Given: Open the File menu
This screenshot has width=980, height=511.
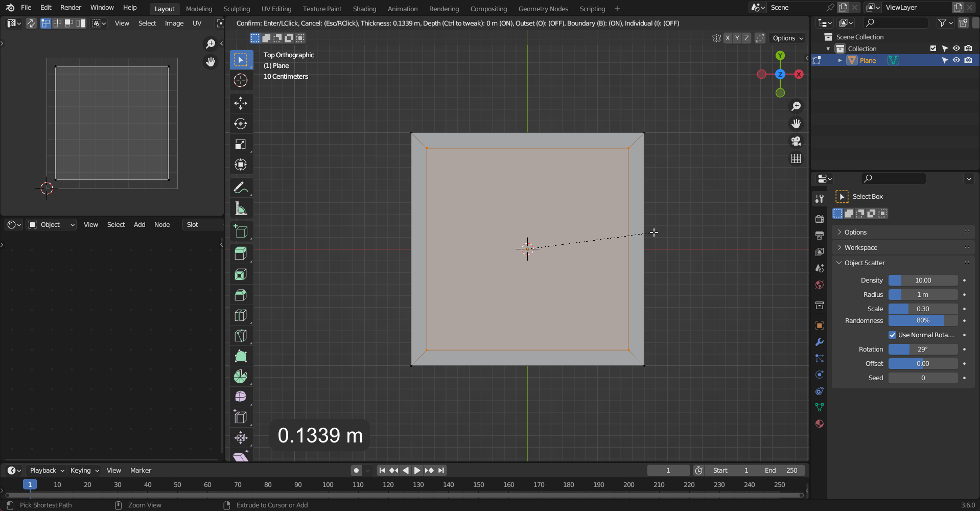Looking at the screenshot, I should [26, 8].
